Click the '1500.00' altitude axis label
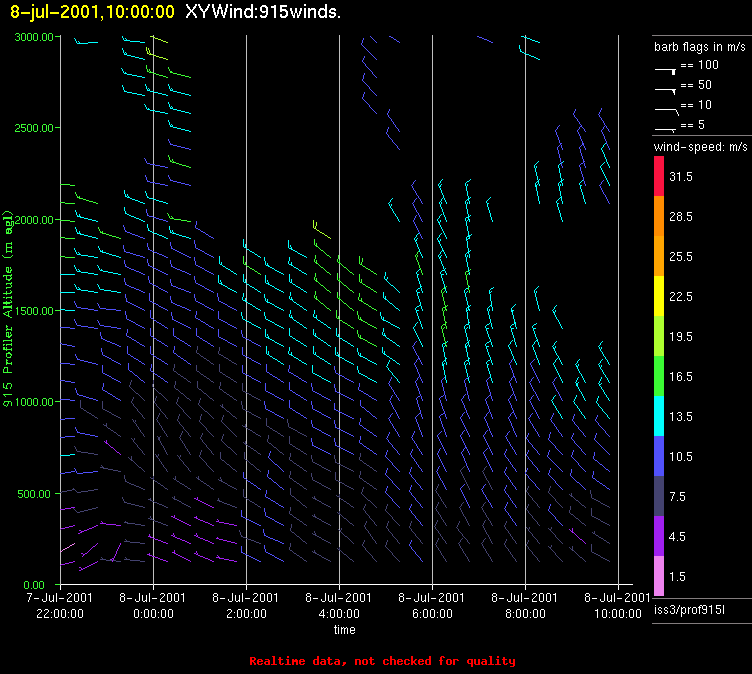Viewport: 752px width, 674px height. click(x=34, y=311)
